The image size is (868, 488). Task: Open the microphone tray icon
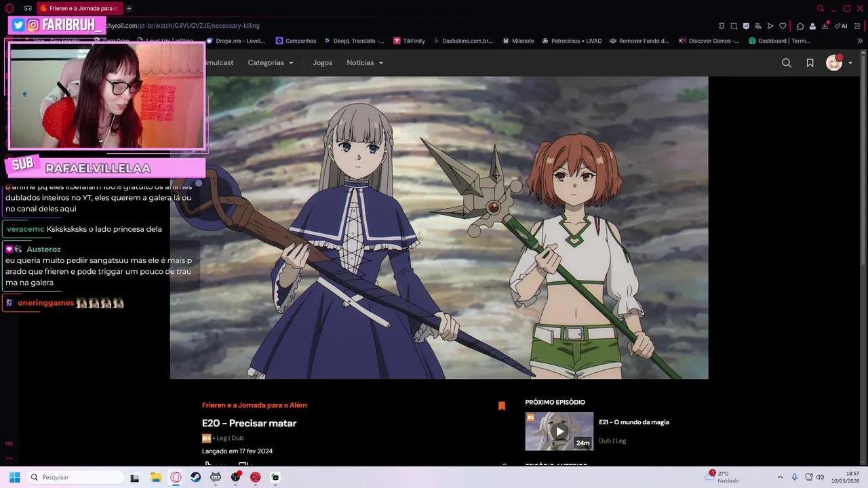(x=795, y=477)
